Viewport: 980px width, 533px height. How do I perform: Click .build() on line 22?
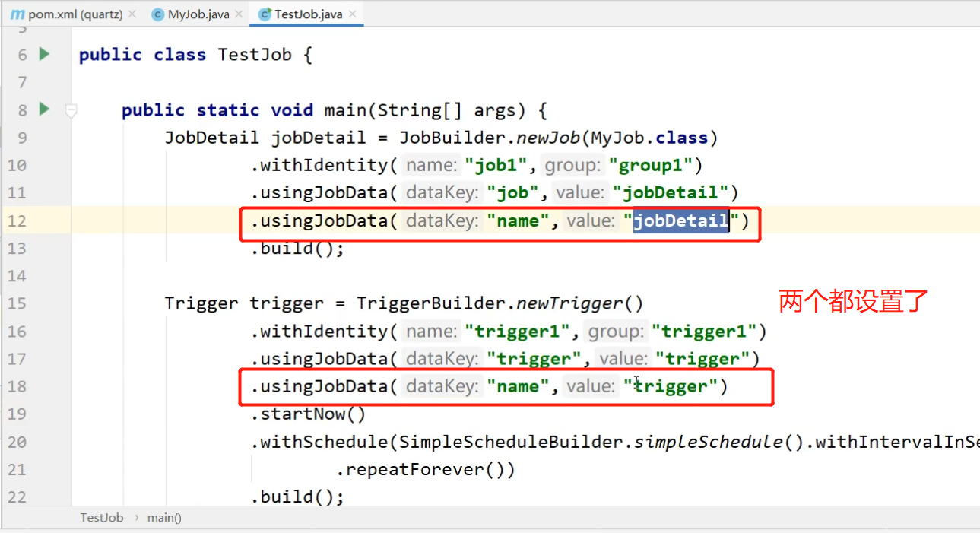[x=298, y=497]
